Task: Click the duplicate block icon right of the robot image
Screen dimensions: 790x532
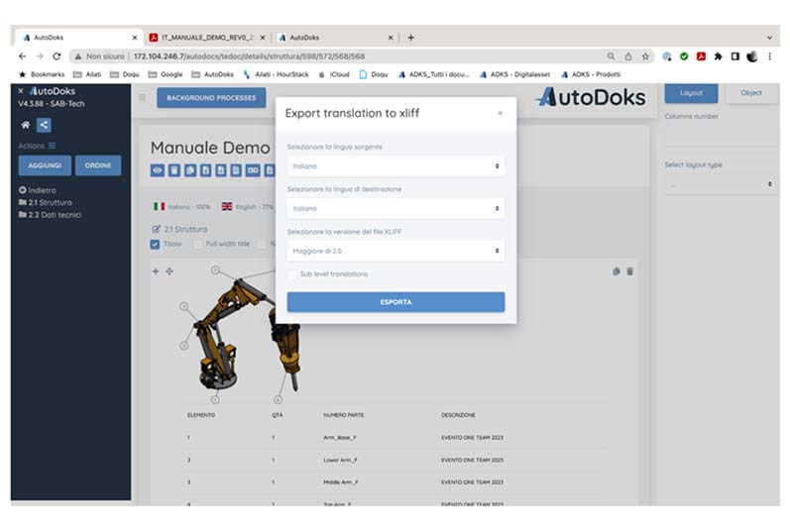Action: click(x=617, y=271)
